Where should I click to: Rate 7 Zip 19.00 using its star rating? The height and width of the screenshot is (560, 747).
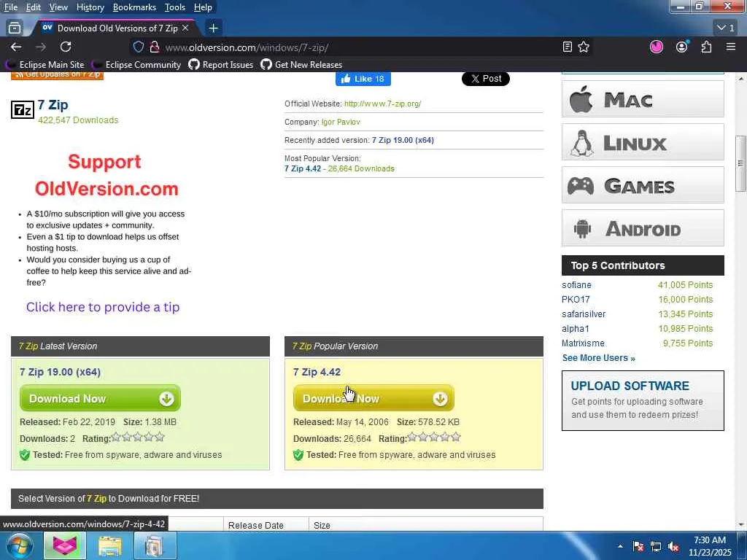[x=138, y=437]
